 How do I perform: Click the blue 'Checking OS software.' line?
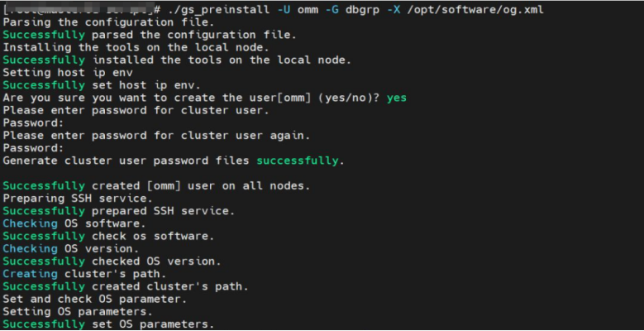click(74, 223)
